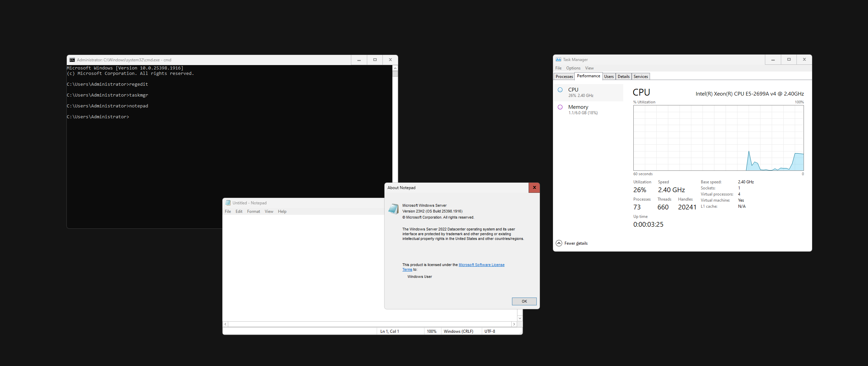Select the CPU circle icon in sidebar
The height and width of the screenshot is (366, 868).
tap(560, 90)
